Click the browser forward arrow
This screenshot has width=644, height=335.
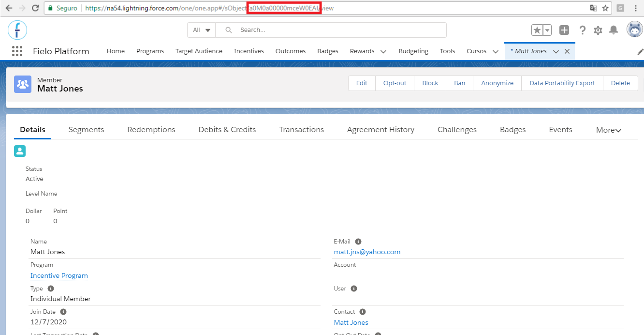(22, 8)
